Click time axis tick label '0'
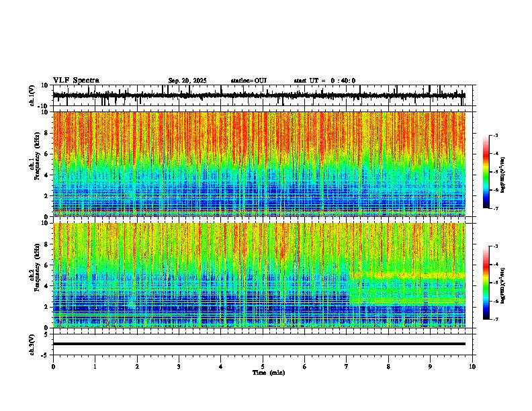This screenshot has height=411, width=532. (53, 367)
